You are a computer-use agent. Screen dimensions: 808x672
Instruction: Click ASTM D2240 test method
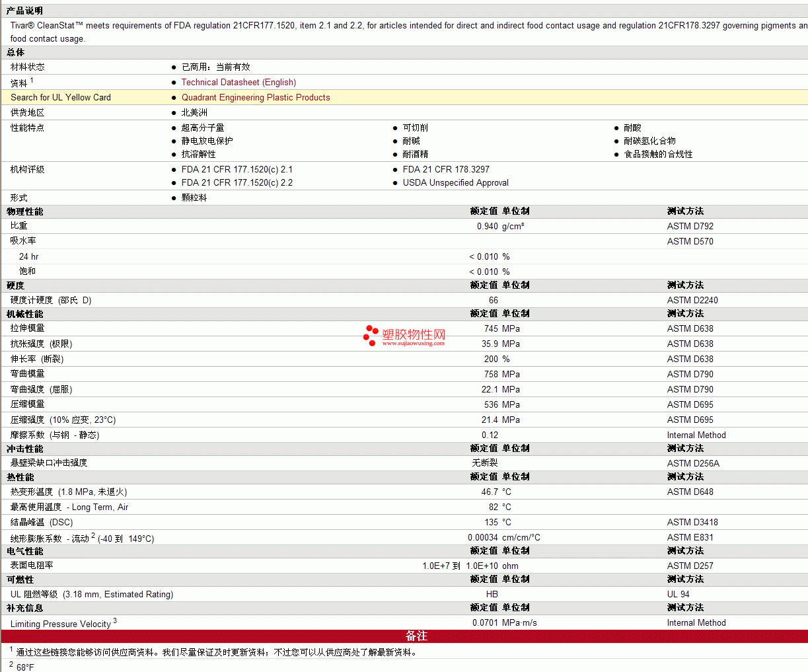coord(692,300)
